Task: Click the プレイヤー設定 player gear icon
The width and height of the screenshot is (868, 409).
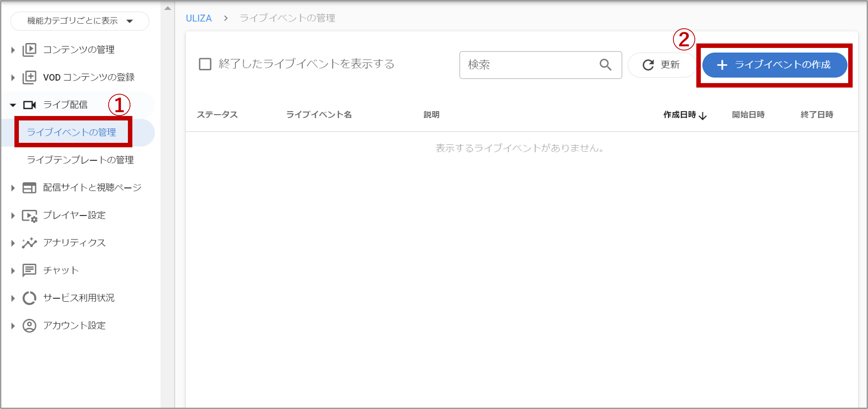Action: pos(29,216)
